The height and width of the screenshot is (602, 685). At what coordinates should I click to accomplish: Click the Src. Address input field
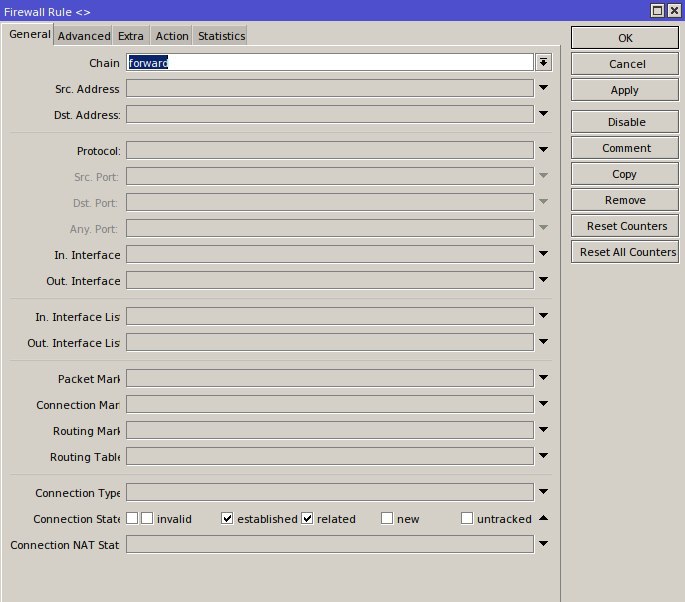pos(330,88)
